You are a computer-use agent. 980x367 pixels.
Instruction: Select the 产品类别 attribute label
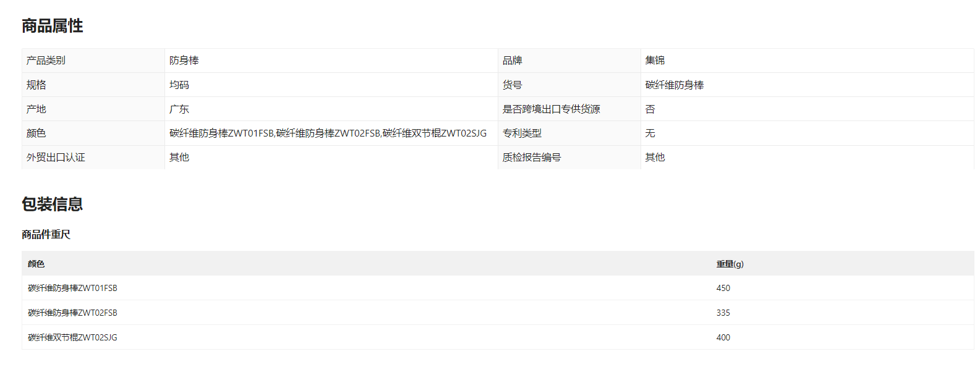[46, 61]
